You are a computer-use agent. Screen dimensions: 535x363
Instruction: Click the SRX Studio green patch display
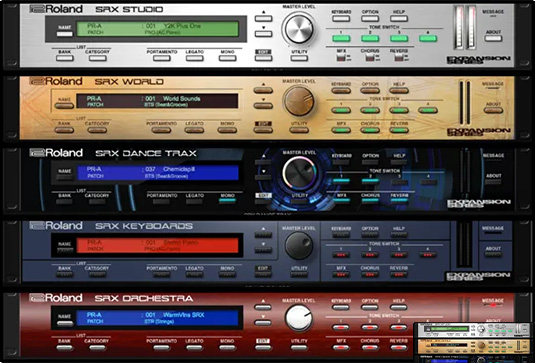coord(157,29)
